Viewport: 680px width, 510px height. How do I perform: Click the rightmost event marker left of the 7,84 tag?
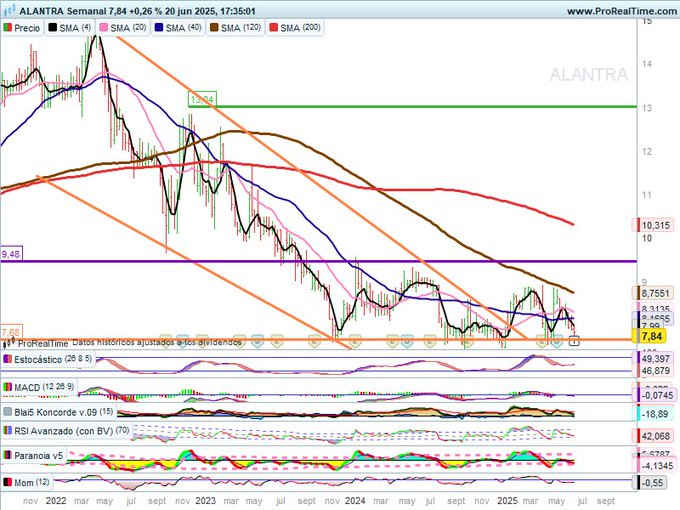click(x=574, y=341)
